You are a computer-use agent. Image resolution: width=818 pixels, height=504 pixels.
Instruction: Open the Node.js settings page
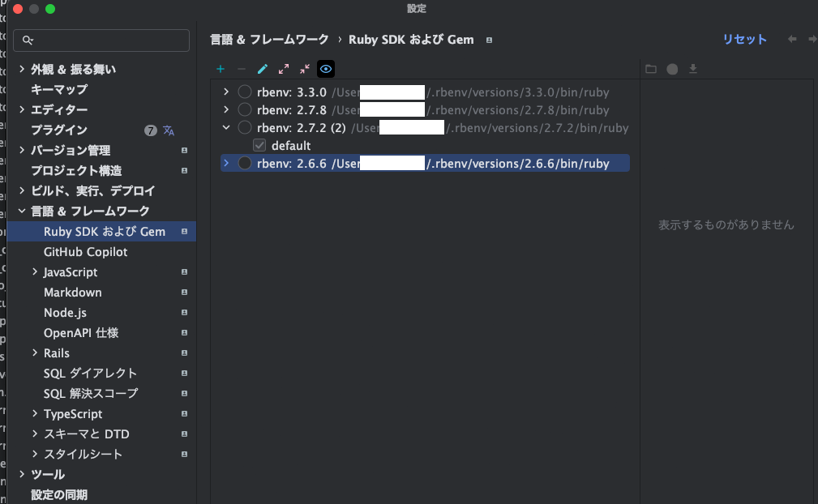point(65,313)
